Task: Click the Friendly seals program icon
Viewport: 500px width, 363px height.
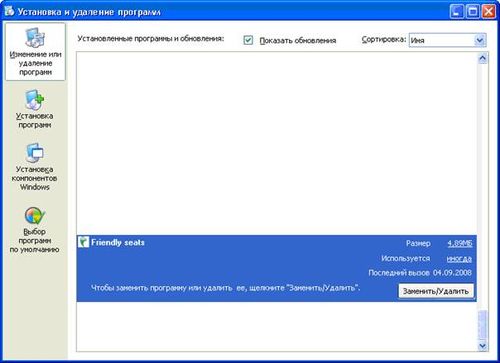Action: 83,242
